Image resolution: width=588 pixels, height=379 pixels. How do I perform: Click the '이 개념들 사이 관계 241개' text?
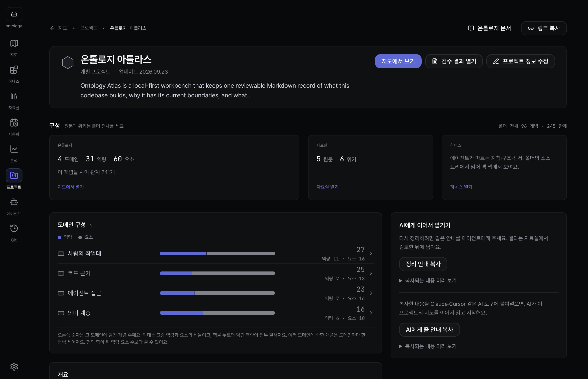point(86,172)
